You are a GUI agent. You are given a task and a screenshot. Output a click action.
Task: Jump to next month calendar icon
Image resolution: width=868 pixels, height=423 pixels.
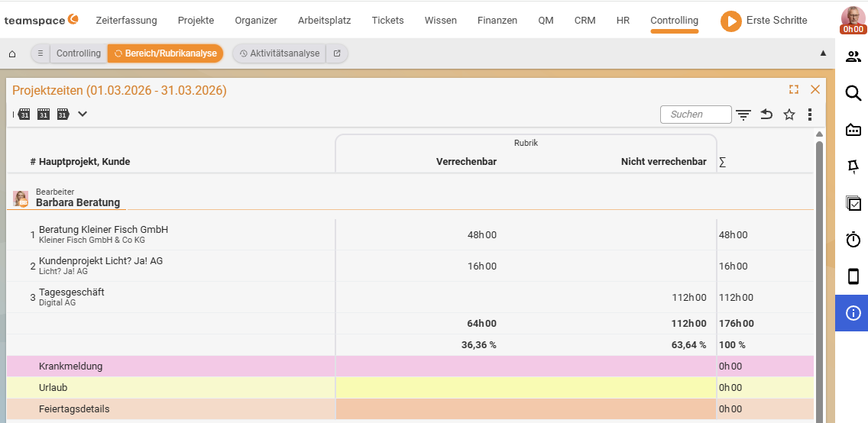63,115
